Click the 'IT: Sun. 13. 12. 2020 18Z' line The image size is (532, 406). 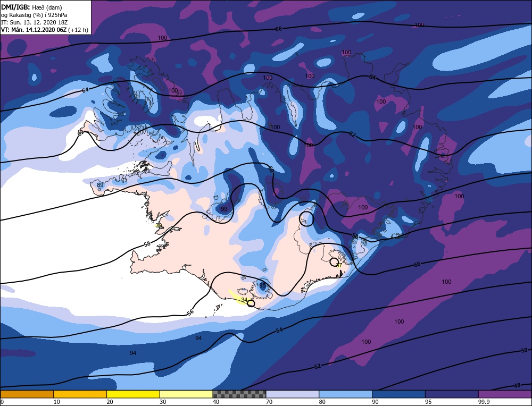pyautogui.click(x=34, y=22)
